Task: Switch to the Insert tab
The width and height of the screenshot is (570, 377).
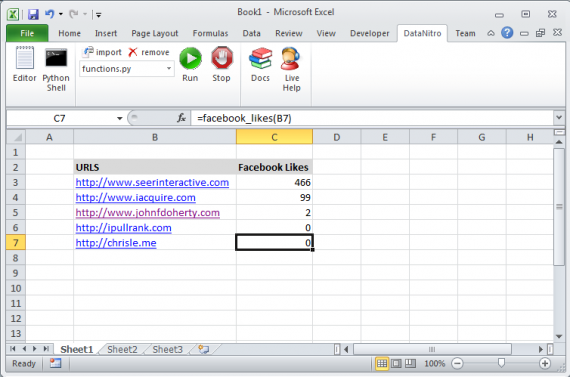Action: coord(106,33)
